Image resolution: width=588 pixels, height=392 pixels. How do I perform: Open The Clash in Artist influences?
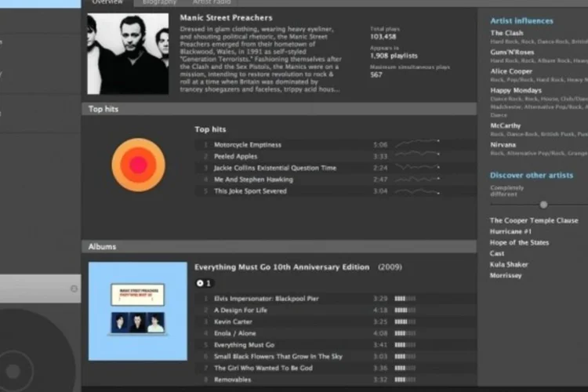(x=506, y=33)
